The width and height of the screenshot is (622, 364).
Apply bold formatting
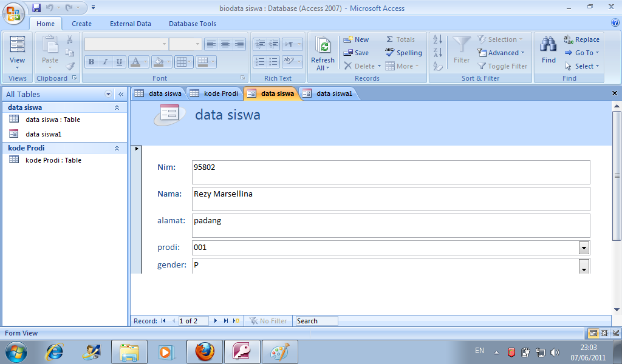(x=91, y=62)
